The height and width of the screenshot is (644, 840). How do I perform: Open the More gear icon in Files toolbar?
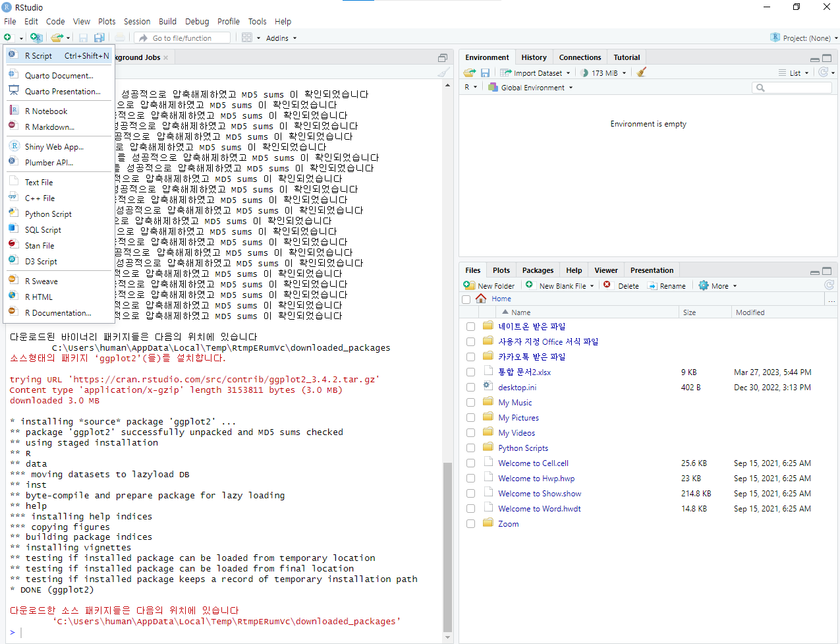(x=704, y=286)
